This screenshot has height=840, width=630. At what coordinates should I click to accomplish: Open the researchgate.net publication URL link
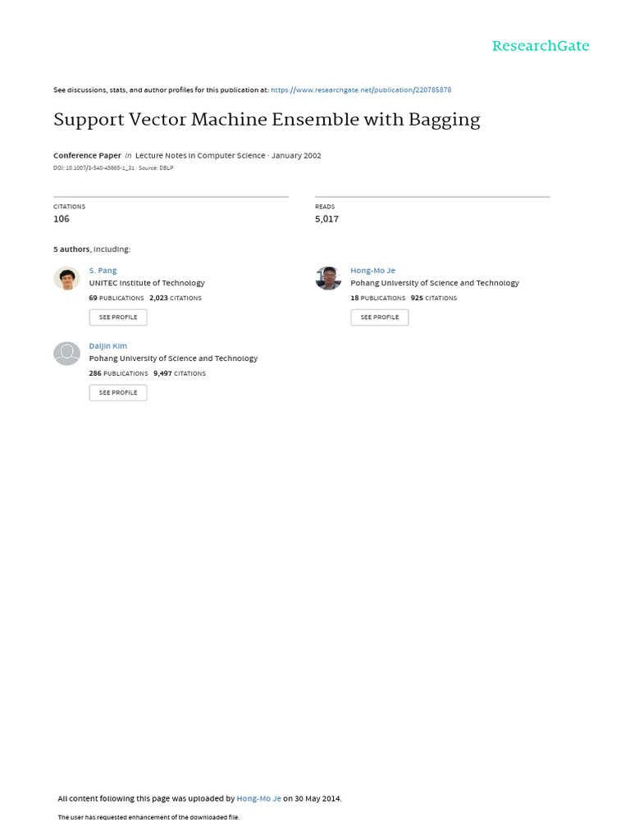[360, 90]
